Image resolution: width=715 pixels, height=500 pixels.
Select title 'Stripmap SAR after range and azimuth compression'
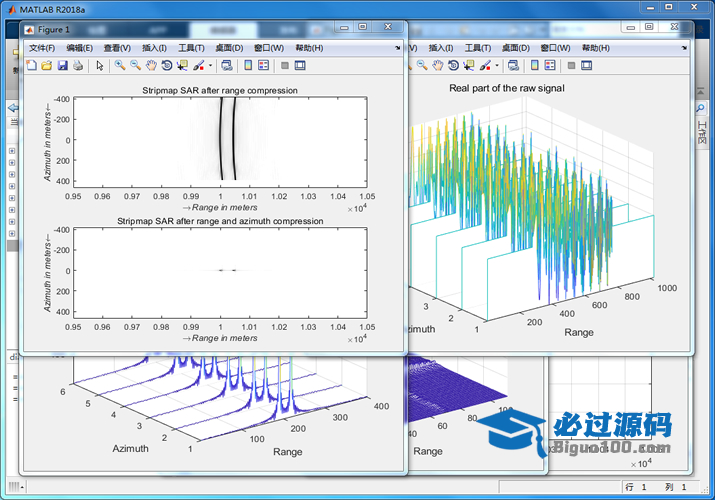click(x=220, y=221)
